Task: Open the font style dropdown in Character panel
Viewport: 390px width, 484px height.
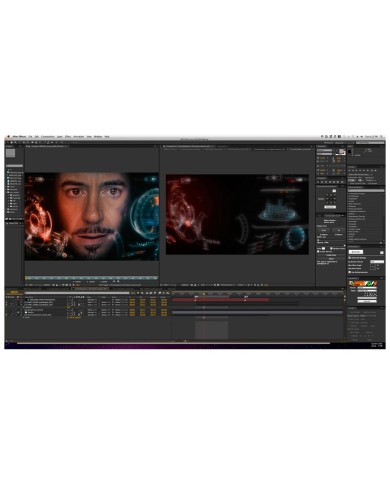Action: click(x=325, y=154)
